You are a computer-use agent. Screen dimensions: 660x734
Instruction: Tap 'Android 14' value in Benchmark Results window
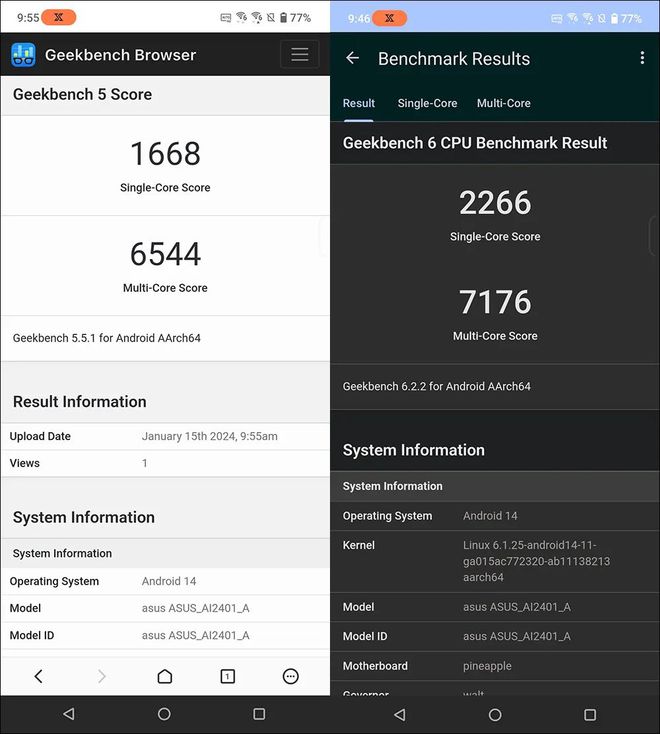point(490,515)
